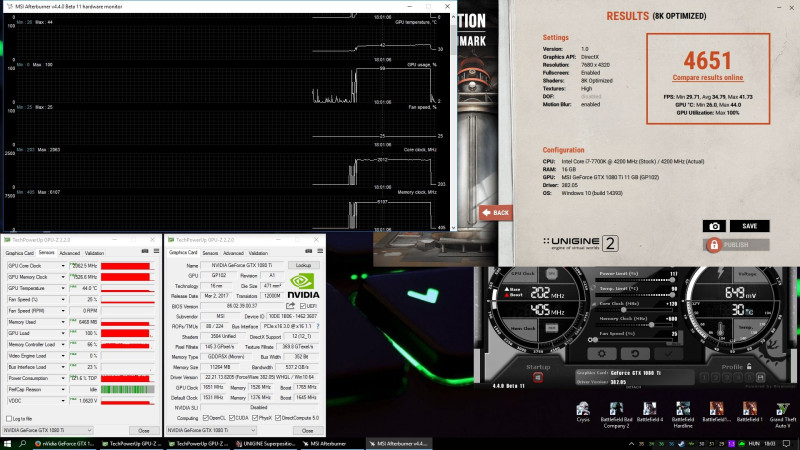The height and width of the screenshot is (450, 800).
Task: Click the profile lock icon in Afterburner
Action: click(x=749, y=366)
